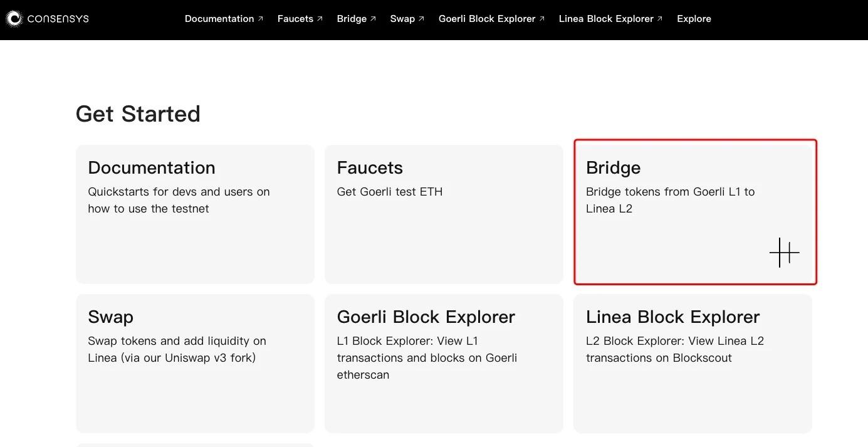868x447 pixels.
Task: Open the Swap card for Uniswap v3 fork
Action: tap(195, 363)
